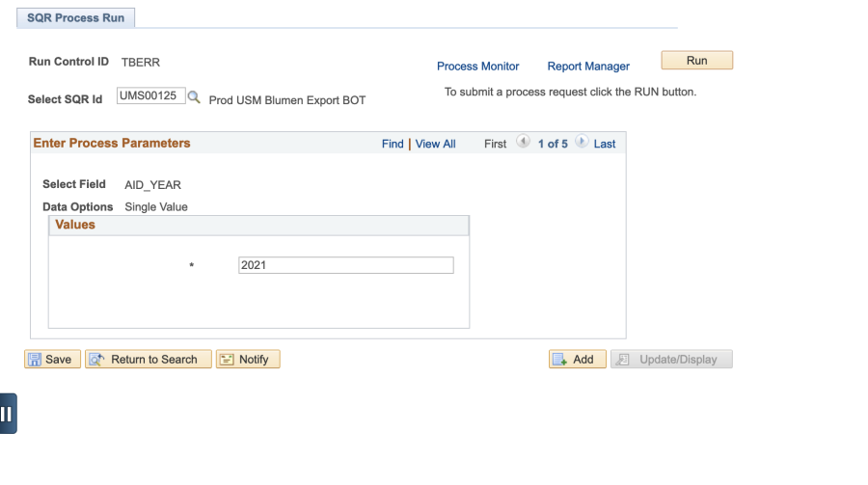Click the value field containing 2021
Screen dimensions: 868x485
coord(346,265)
